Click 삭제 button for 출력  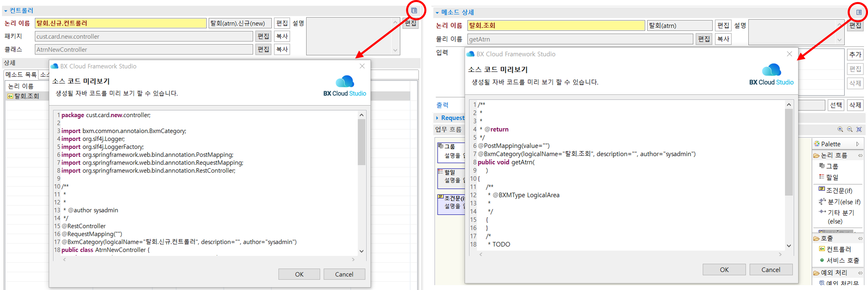(x=855, y=105)
